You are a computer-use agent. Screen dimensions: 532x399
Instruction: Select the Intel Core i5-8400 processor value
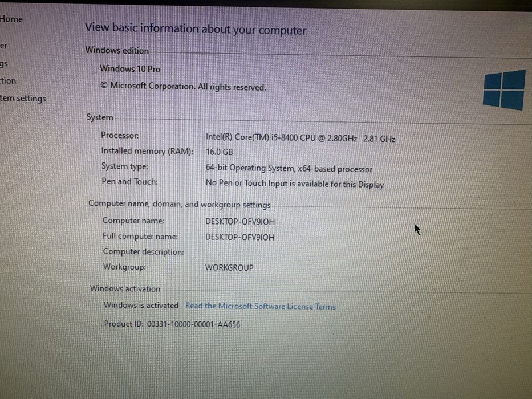coord(300,138)
